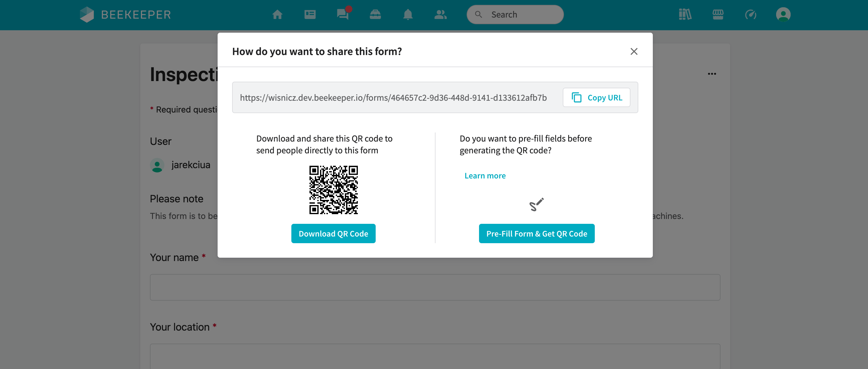Image resolution: width=868 pixels, height=369 pixels.
Task: Open the toolbox briefcase icon
Action: 375,15
